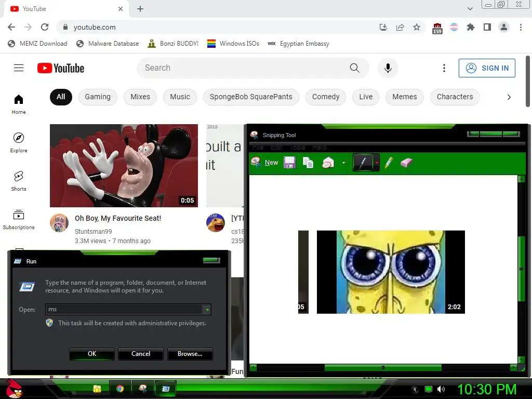Select the Comedy filter chip

coord(326,97)
